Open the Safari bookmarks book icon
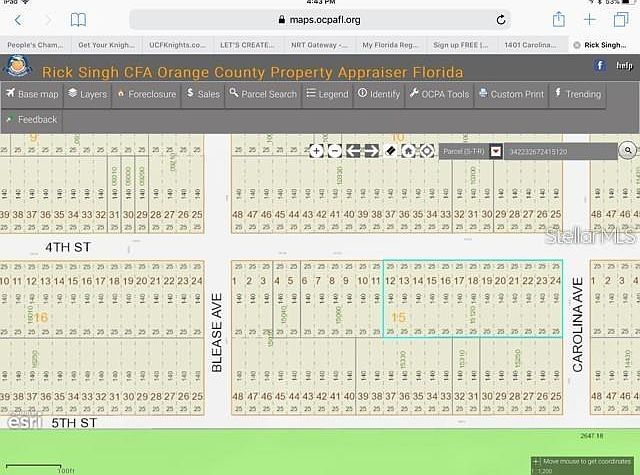Image resolution: width=640 pixels, height=475 pixels. [78, 20]
